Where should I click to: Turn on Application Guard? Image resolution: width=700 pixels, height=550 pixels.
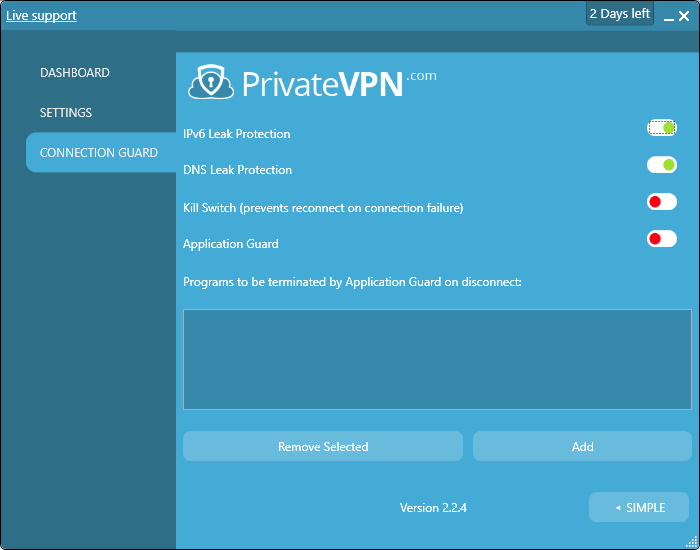662,239
